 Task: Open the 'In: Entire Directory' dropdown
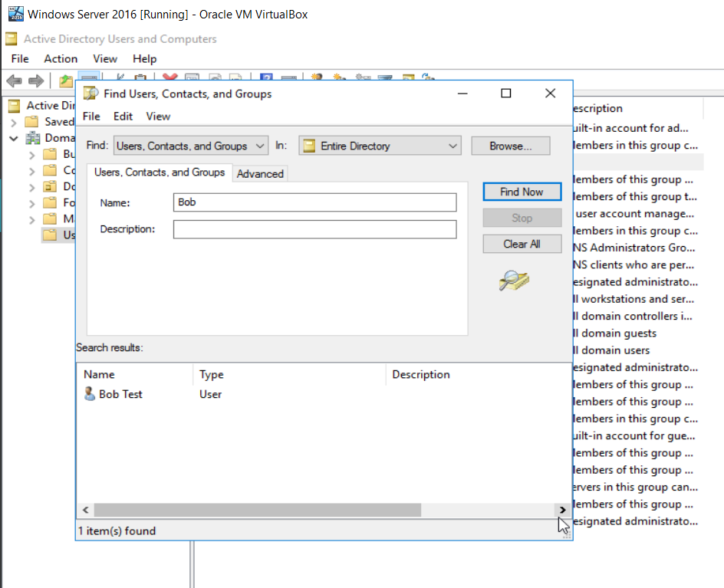click(380, 146)
